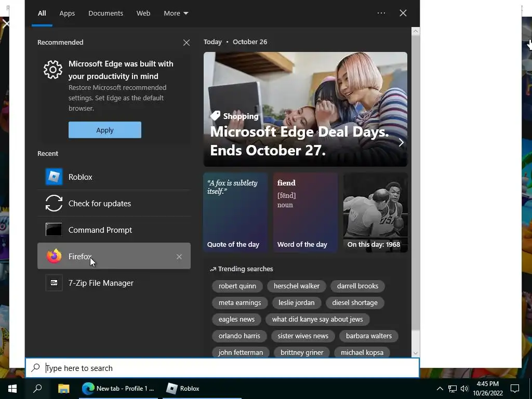
Task: Search trending darrell brooks
Action: [357, 286]
